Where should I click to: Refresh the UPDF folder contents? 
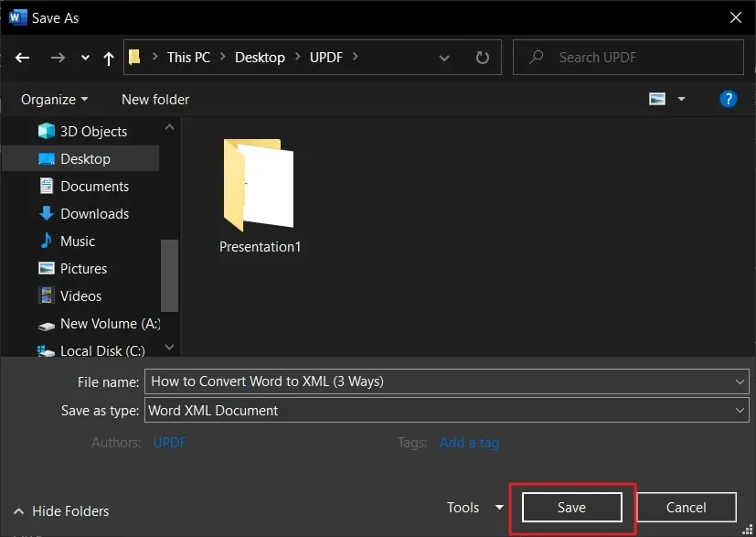click(482, 57)
